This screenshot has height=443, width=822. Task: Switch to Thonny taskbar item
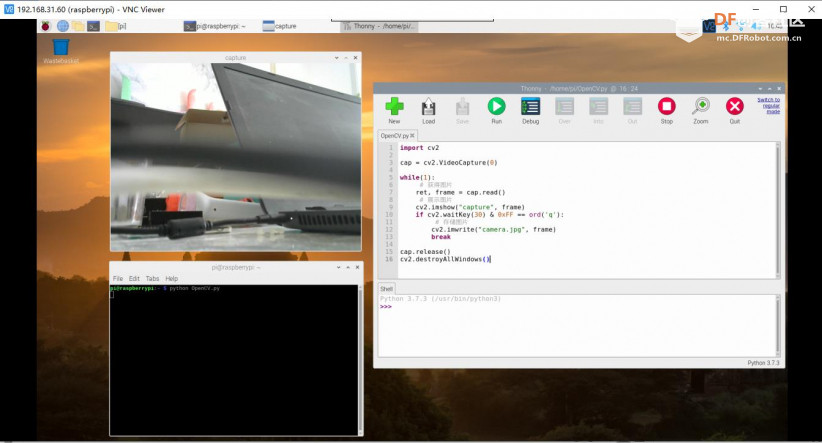378,26
